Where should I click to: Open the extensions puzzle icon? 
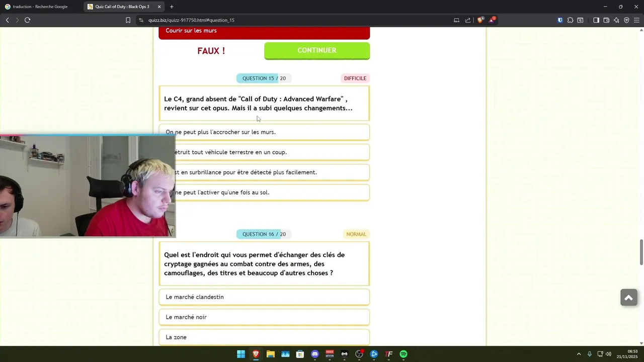coord(570,20)
